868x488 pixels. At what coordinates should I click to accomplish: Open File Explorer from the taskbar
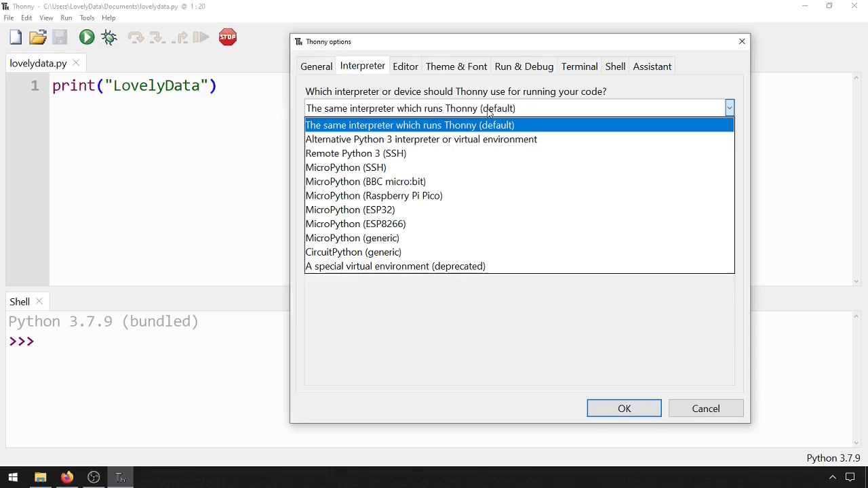click(x=40, y=478)
